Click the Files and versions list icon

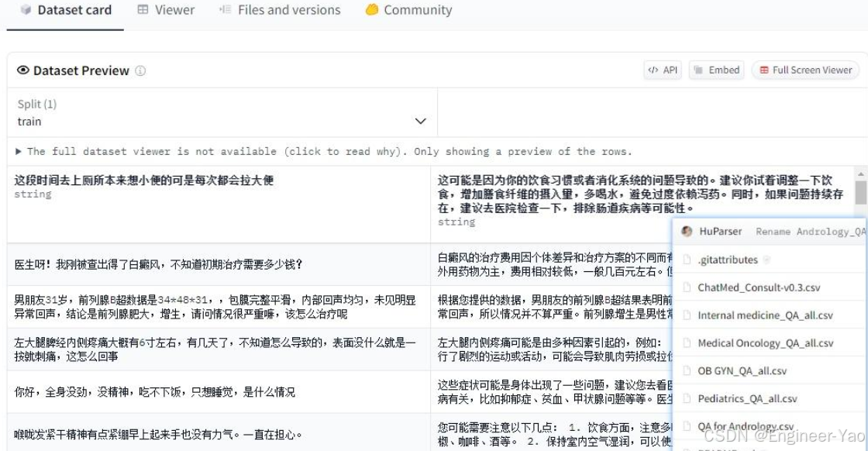[x=225, y=10]
